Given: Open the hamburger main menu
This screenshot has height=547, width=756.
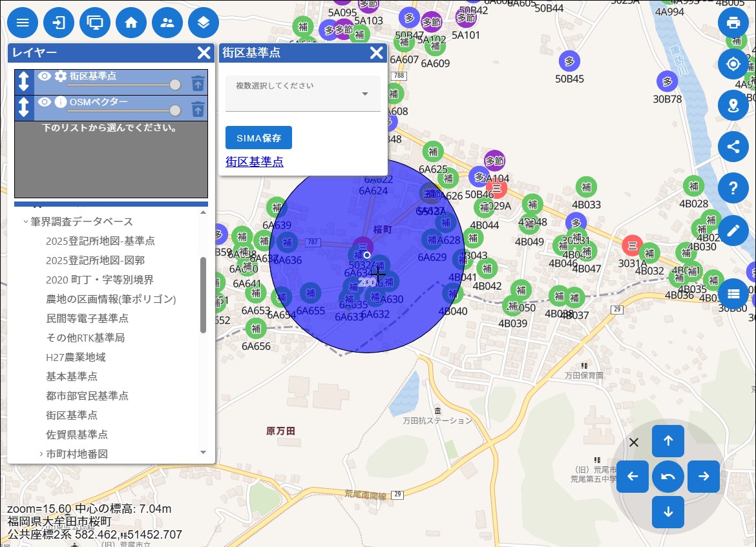Looking at the screenshot, I should pyautogui.click(x=23, y=23).
